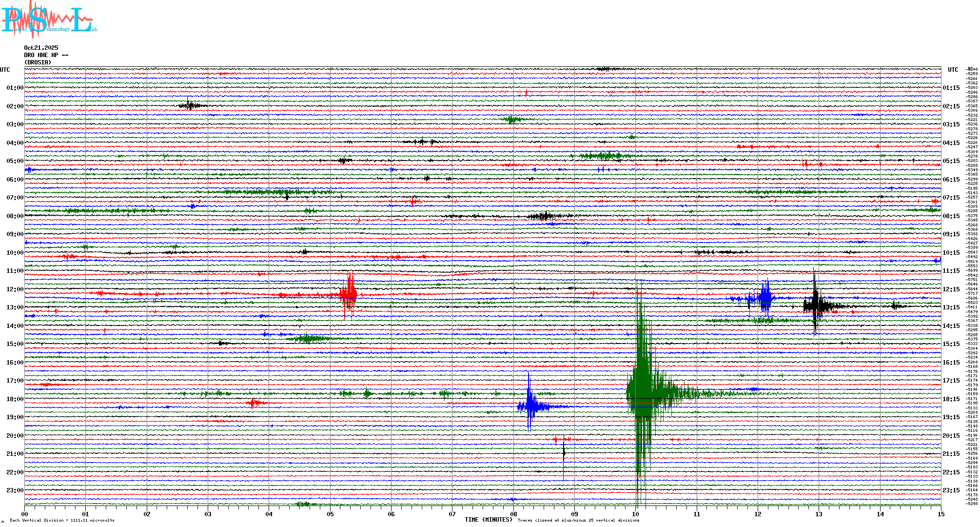Click the black seismic event near minute 13
980x527 pixels.
pos(816,305)
